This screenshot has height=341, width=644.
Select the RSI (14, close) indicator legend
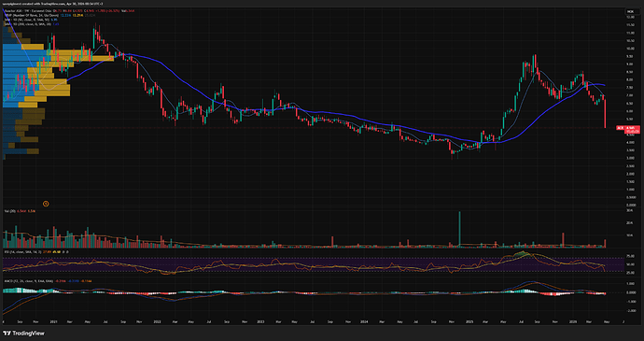pos(35,251)
